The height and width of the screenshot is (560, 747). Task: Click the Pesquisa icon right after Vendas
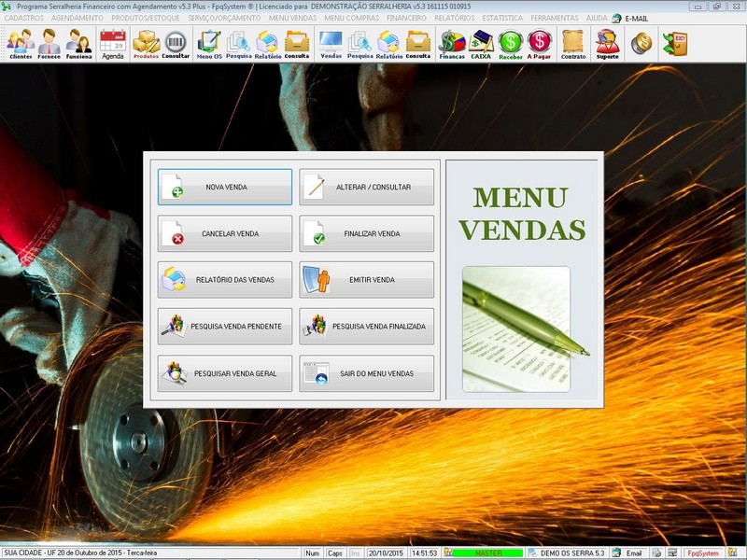click(x=360, y=44)
